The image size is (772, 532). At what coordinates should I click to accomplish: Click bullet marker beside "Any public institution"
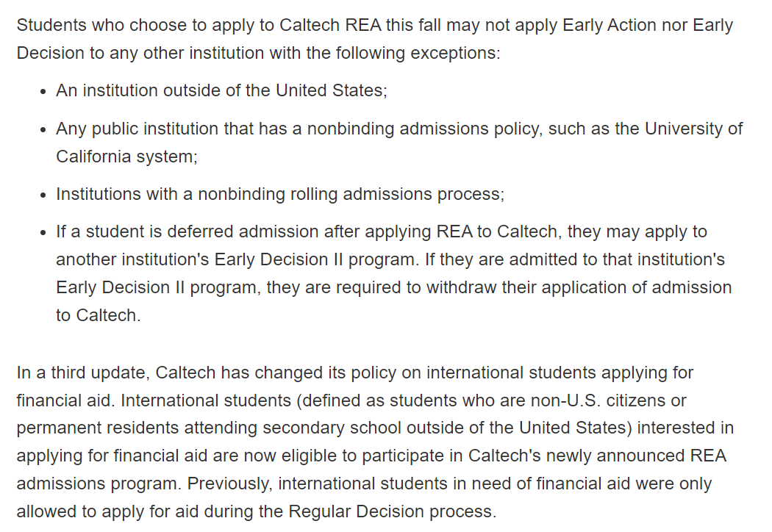click(x=43, y=130)
